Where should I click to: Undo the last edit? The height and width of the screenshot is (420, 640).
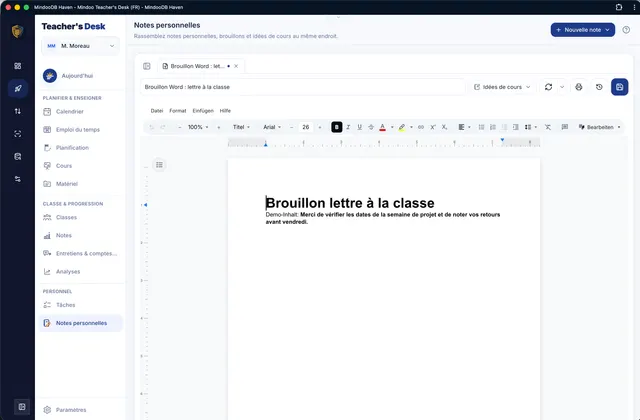tap(151, 127)
